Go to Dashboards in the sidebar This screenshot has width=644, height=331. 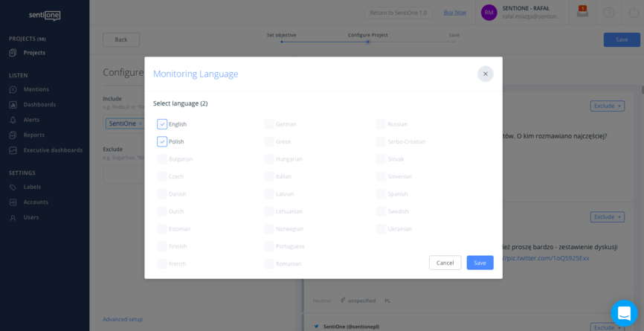(39, 105)
